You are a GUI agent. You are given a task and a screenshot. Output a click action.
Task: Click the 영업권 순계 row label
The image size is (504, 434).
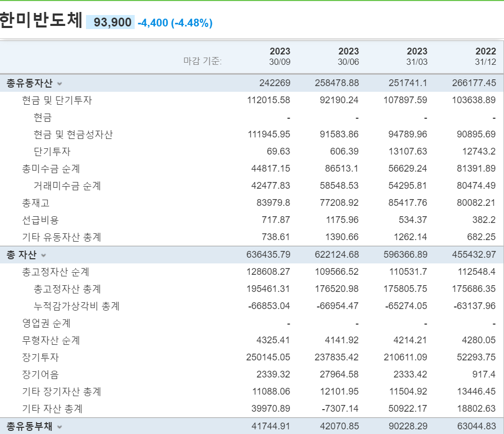click(x=46, y=323)
